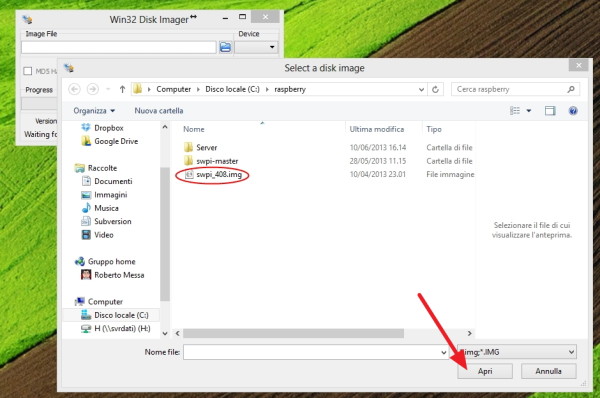This screenshot has width=600, height=398.
Task: Click the 10/04/2013 23.01 date cell
Action: pyautogui.click(x=378, y=175)
